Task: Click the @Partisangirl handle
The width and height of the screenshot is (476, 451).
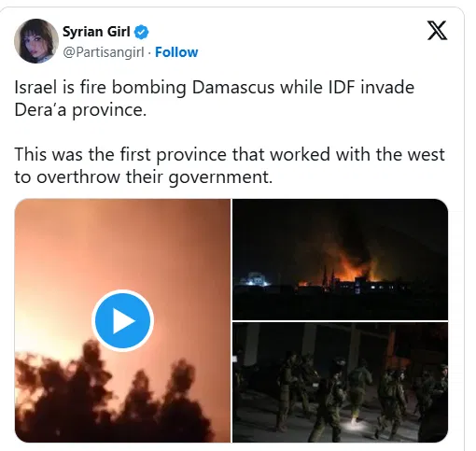Action: 104,52
